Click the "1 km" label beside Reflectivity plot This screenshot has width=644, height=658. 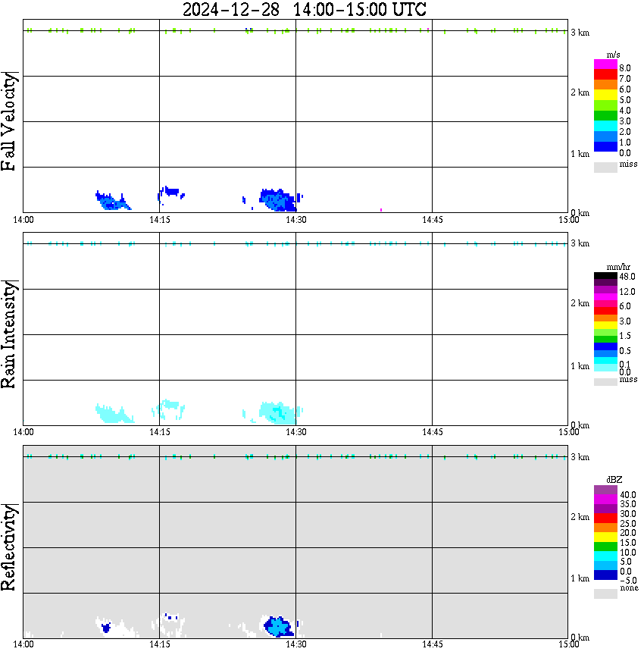tap(580, 578)
